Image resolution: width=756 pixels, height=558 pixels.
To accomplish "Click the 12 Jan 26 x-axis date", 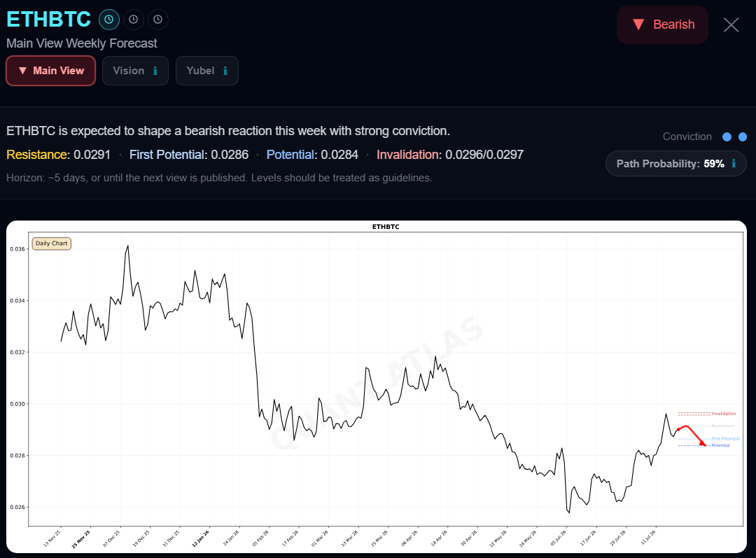I will tap(201, 538).
